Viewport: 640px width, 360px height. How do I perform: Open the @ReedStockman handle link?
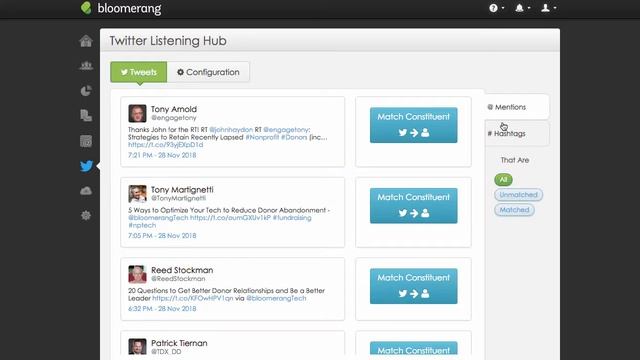pyautogui.click(x=178, y=278)
